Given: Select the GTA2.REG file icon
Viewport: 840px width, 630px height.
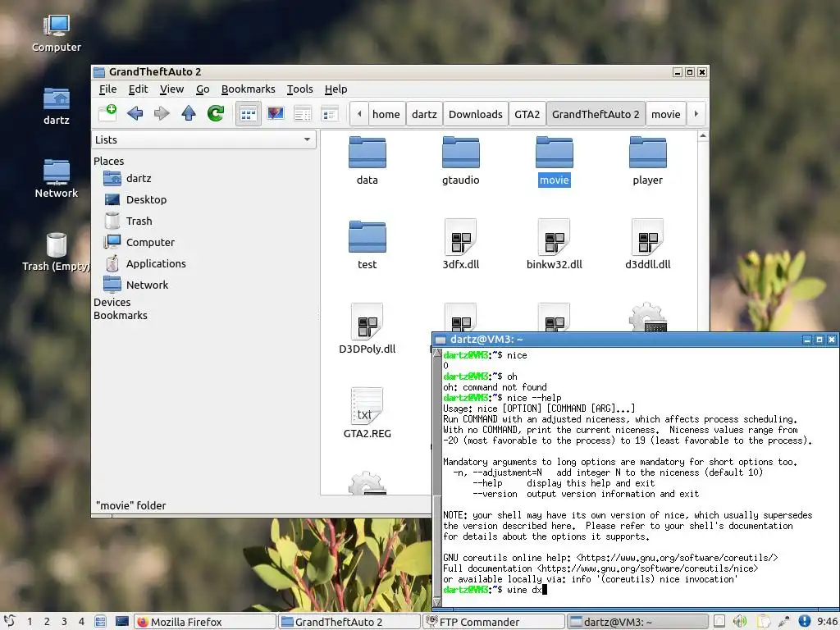Looking at the screenshot, I should click(367, 406).
